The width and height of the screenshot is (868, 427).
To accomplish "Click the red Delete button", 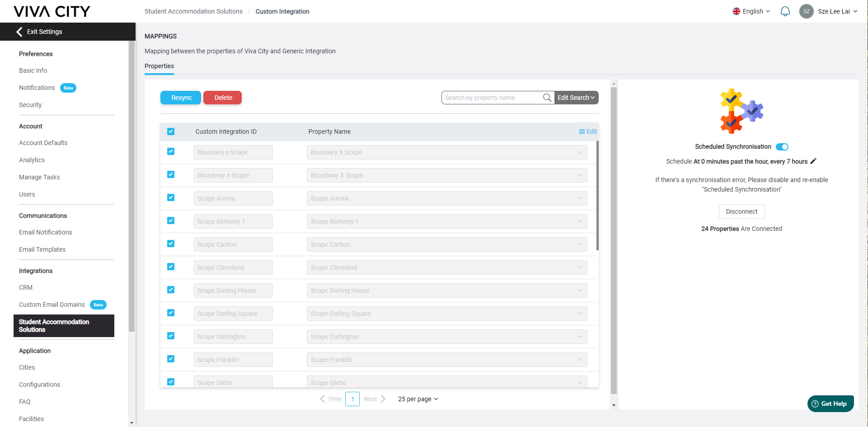I will tap(223, 98).
